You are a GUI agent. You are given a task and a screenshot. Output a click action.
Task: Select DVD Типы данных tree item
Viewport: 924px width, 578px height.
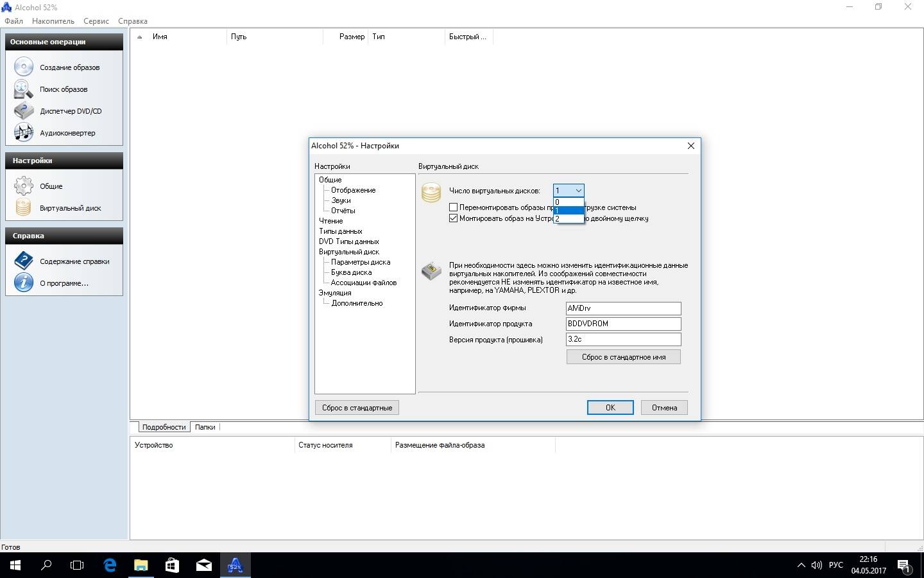(349, 241)
